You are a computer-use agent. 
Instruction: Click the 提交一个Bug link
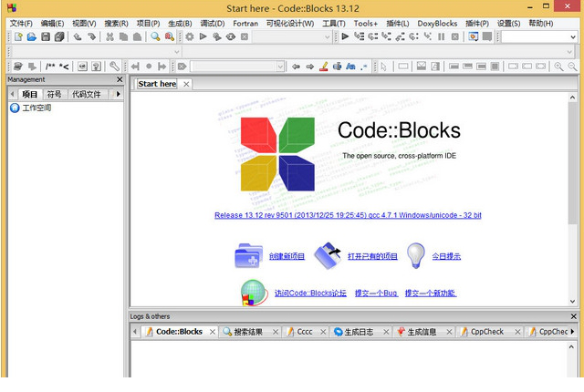(x=376, y=293)
